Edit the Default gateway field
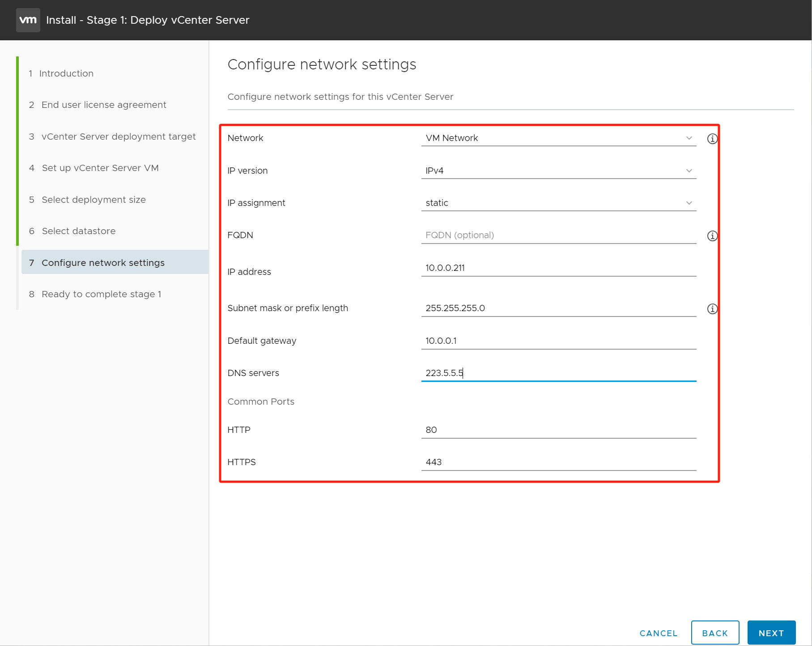812x646 pixels. tap(558, 341)
